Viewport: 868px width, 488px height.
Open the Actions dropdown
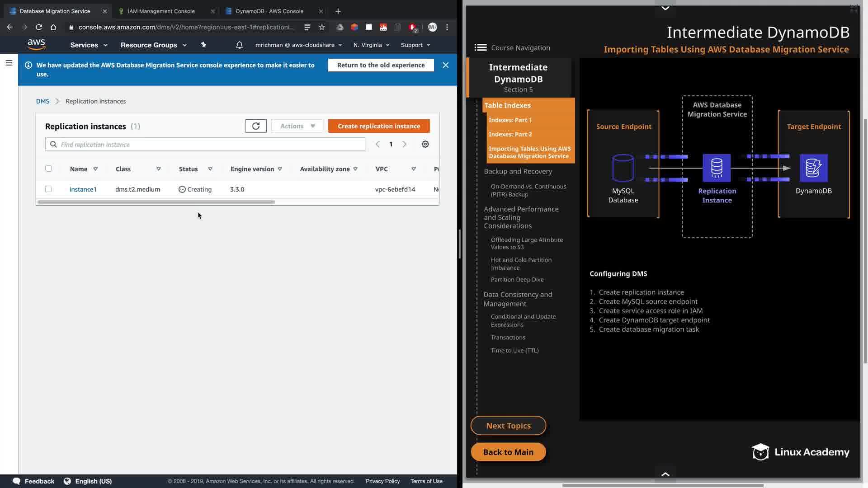297,126
